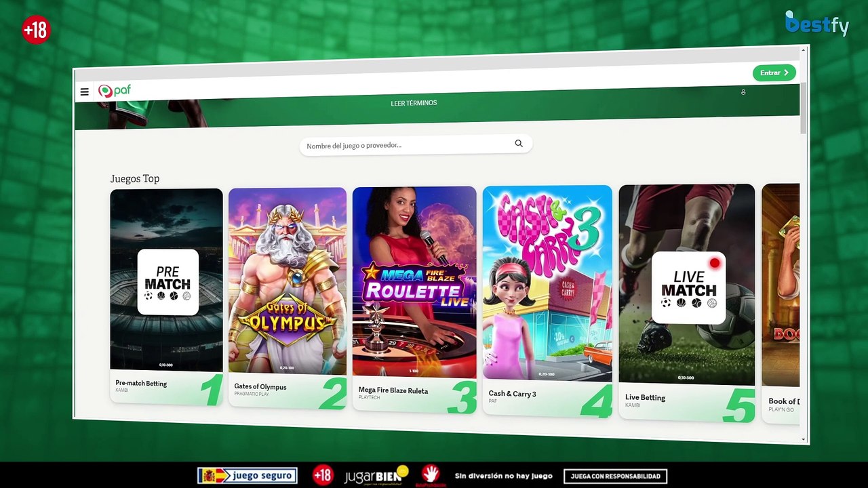868x488 pixels.
Task: Open the Mega Fire Blaze Roulette Live image
Action: click(x=414, y=282)
